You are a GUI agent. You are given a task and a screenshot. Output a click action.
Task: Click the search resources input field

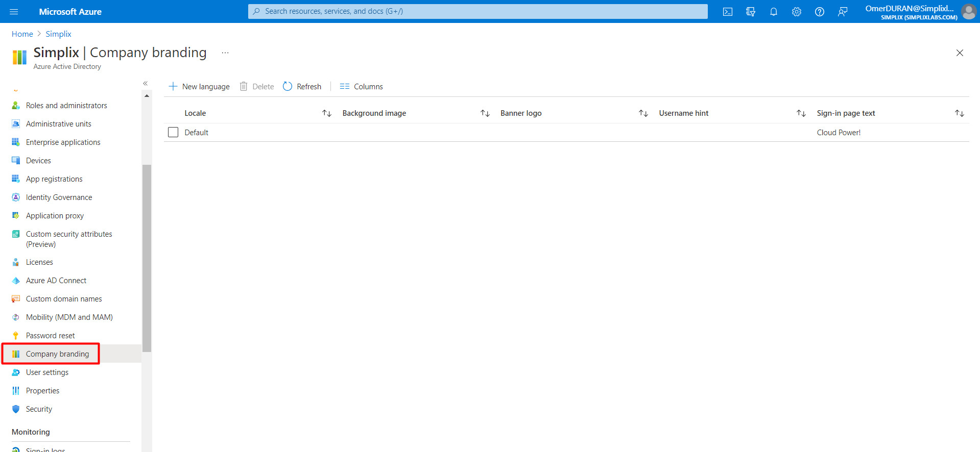(478, 11)
